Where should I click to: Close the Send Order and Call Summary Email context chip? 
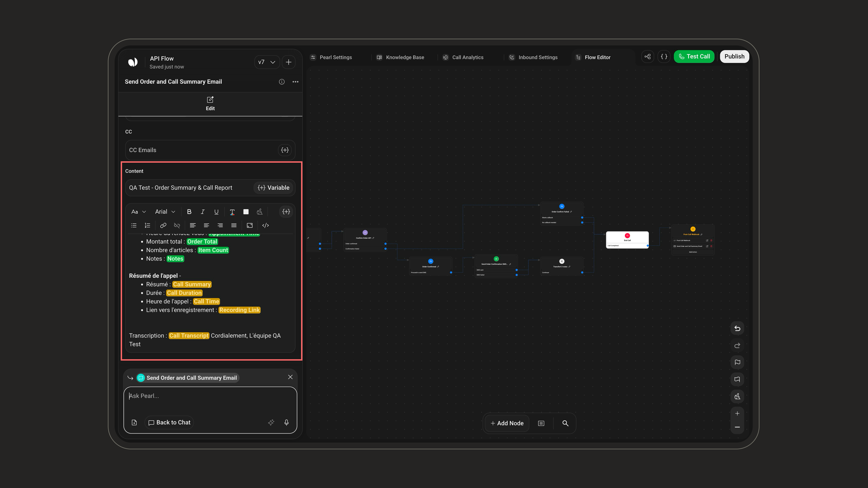click(290, 377)
